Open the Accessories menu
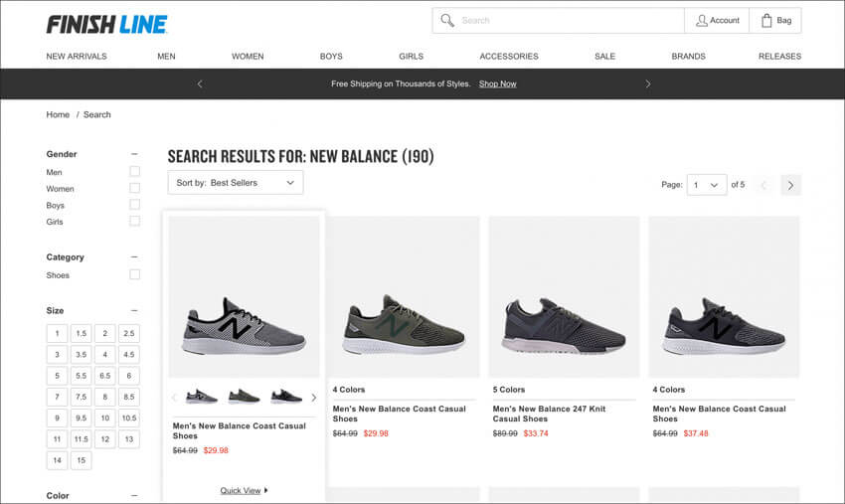This screenshot has width=845, height=504. [509, 56]
